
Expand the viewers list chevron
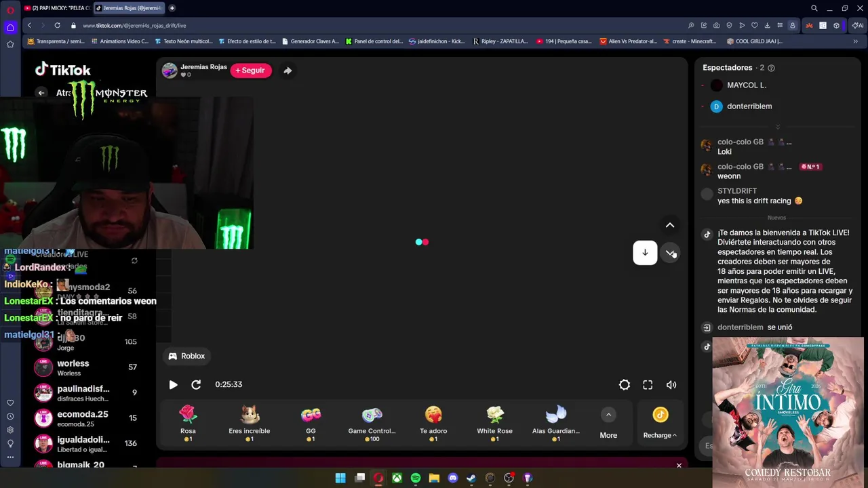[778, 127]
